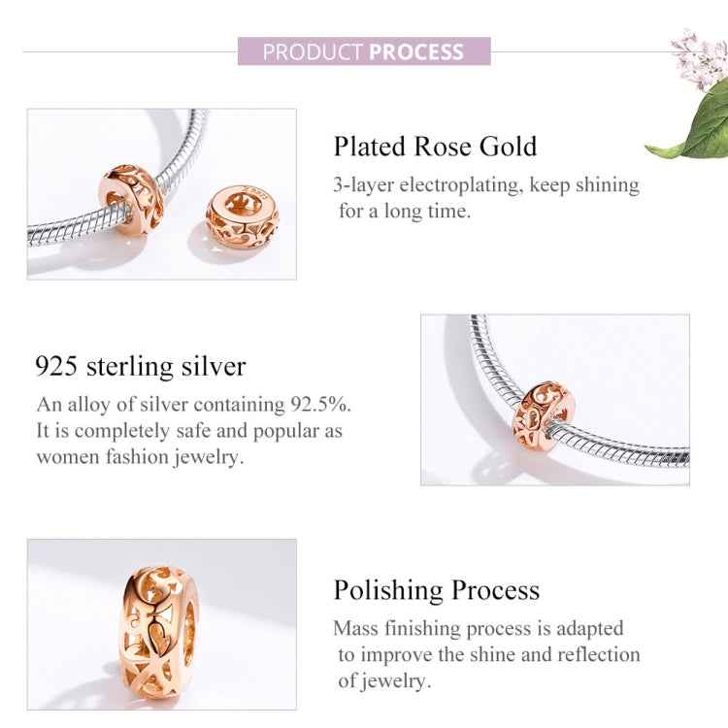Click the bold word PROCESS in the banner
Screen dimensions: 728x728
click(x=416, y=51)
